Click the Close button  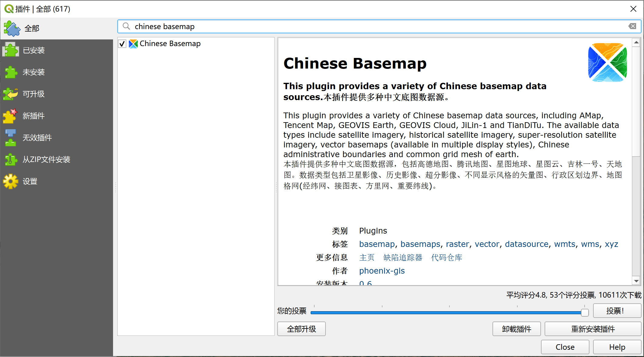pos(565,347)
